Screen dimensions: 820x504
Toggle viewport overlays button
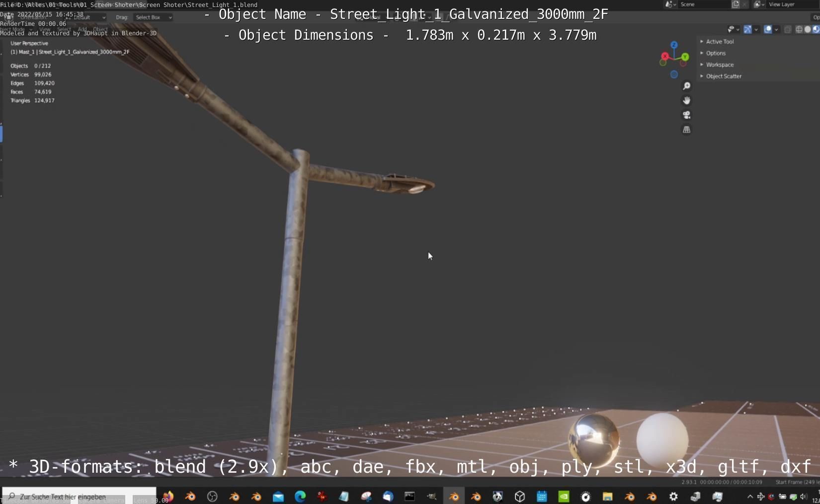(x=768, y=29)
